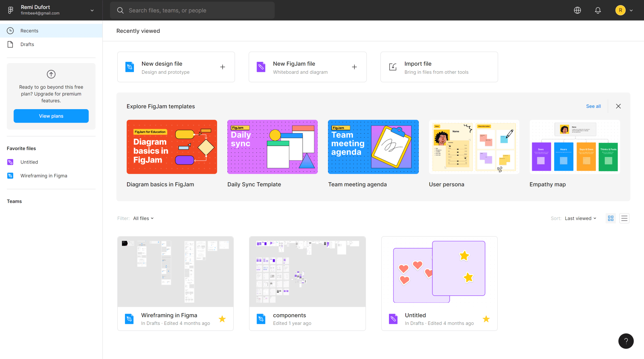
Task: Open the Empathy map template
Action: tap(575, 147)
